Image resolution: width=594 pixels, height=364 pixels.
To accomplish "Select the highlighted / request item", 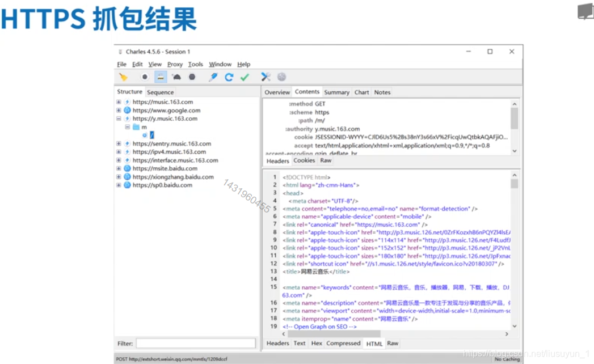I will click(x=152, y=135).
